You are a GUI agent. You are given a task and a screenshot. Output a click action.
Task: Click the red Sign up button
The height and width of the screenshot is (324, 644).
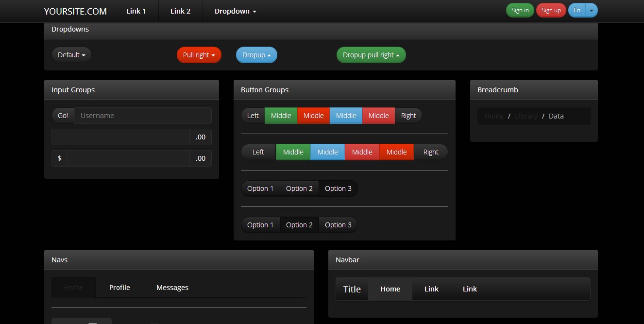click(x=551, y=10)
